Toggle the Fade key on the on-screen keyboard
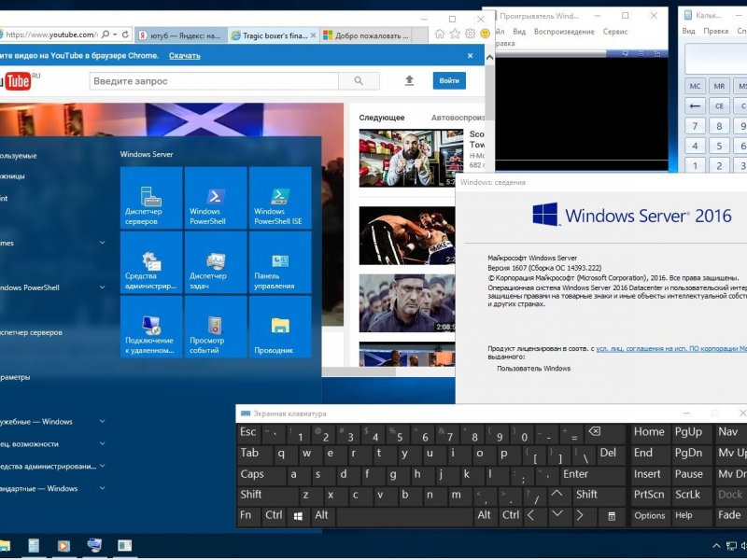 coord(729,516)
